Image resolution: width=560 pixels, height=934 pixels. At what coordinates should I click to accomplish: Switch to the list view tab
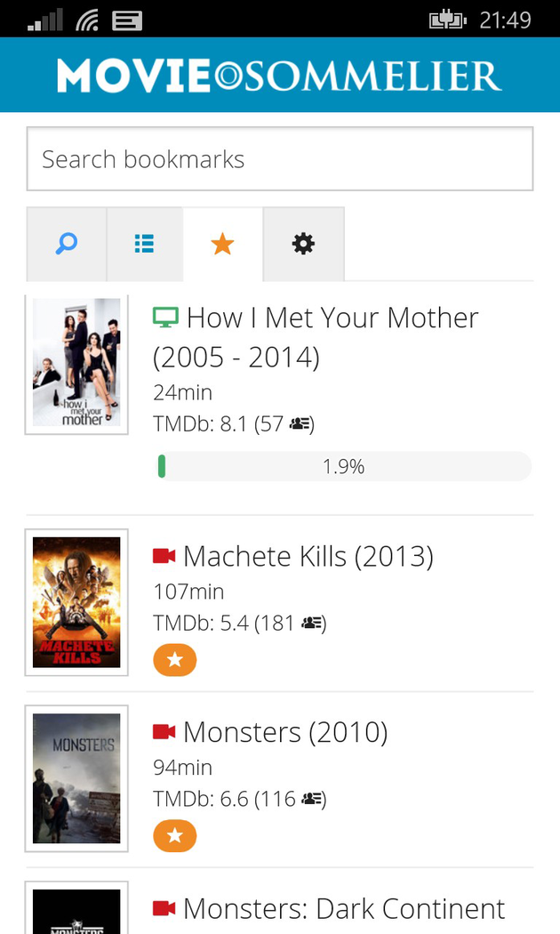pos(144,244)
